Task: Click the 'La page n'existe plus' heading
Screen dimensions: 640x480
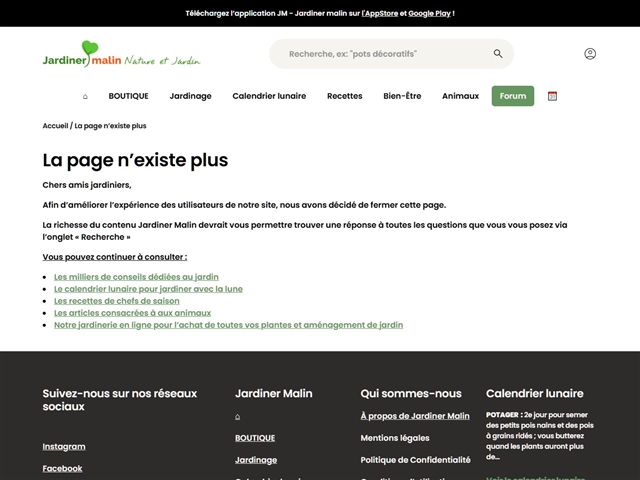Action: click(x=135, y=160)
